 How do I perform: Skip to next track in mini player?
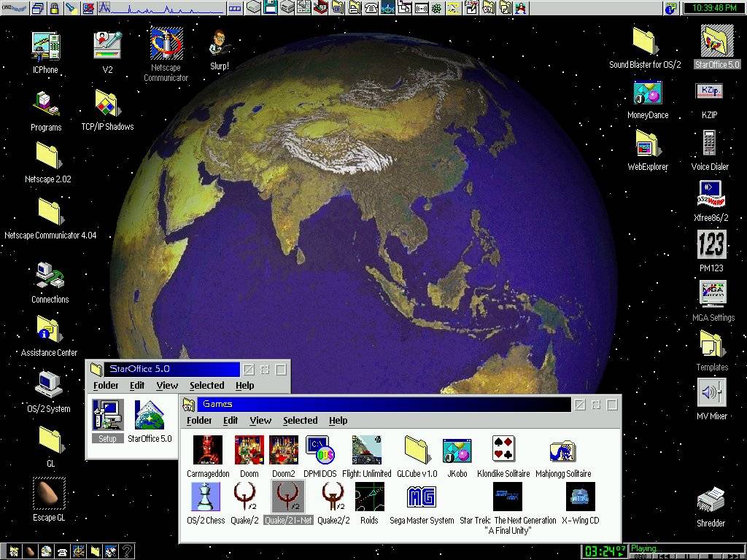point(734,556)
